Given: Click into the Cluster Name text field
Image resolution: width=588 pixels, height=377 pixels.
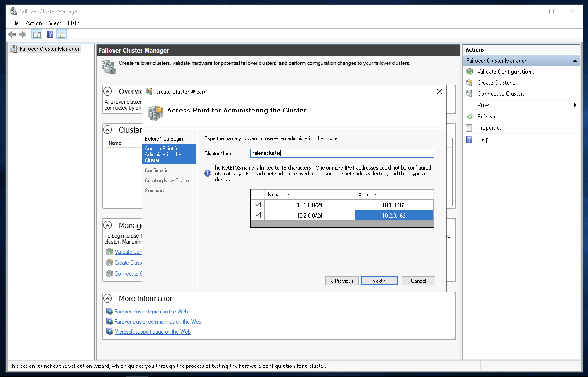Looking at the screenshot, I should pos(342,153).
